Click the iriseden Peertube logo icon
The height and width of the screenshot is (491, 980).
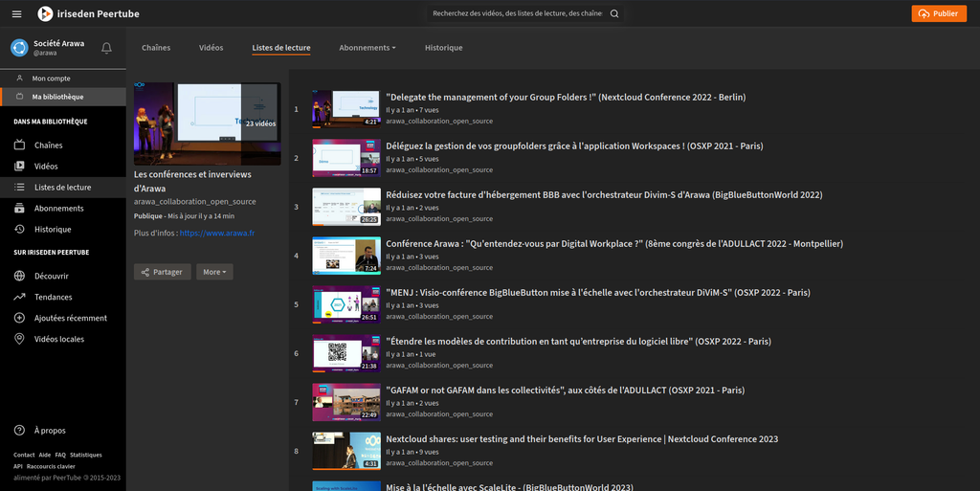click(45, 13)
